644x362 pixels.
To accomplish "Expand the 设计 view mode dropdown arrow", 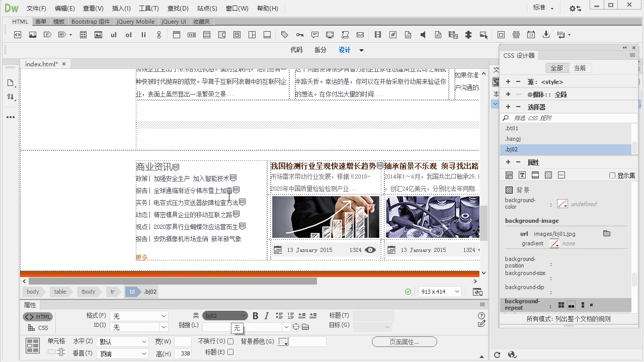I will tap(361, 50).
